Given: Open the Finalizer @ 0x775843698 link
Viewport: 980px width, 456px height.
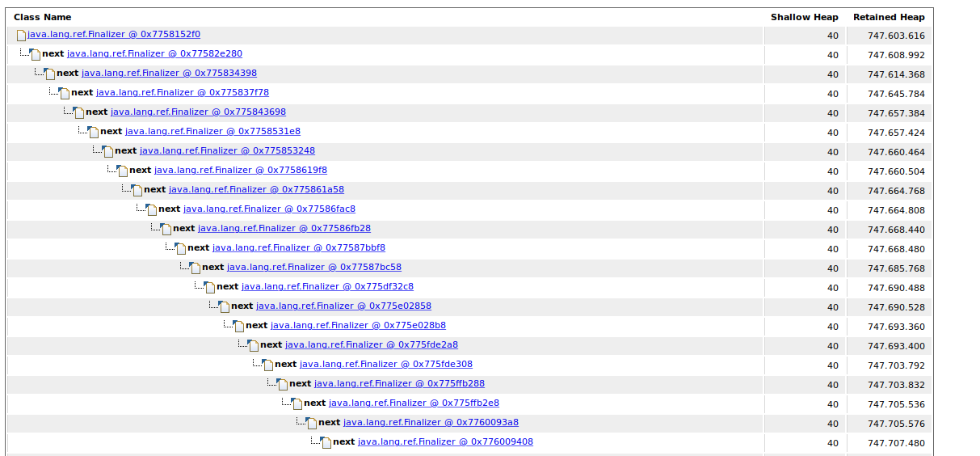Looking at the screenshot, I should point(198,112).
